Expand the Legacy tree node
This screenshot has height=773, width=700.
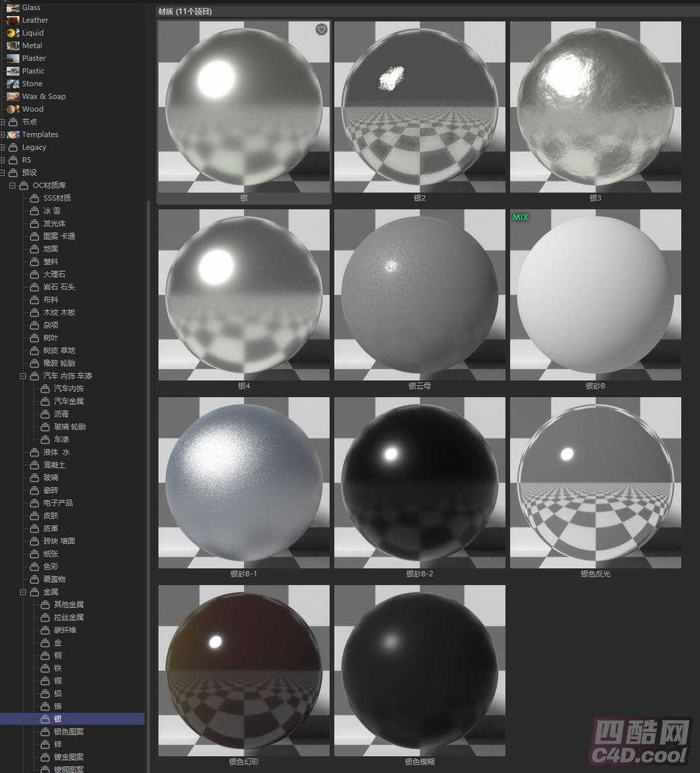[x=3, y=148]
